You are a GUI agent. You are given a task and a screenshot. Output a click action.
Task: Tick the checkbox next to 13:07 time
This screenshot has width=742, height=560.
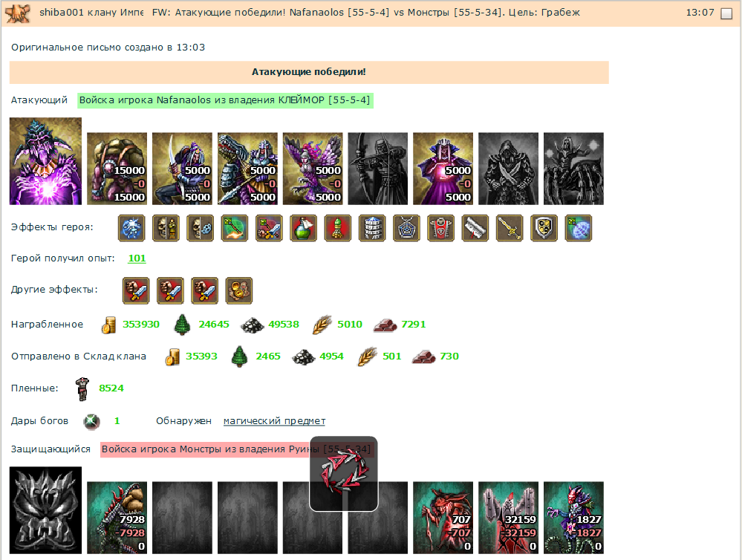[726, 13]
